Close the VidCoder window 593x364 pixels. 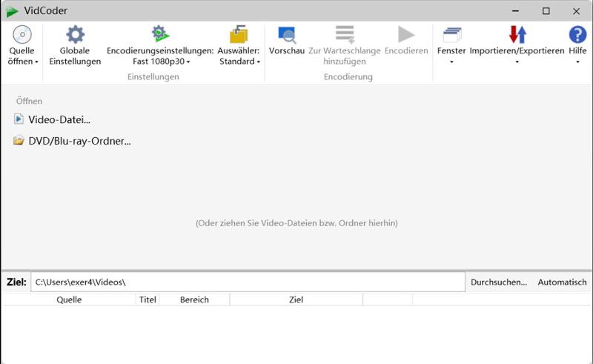pyautogui.click(x=576, y=11)
